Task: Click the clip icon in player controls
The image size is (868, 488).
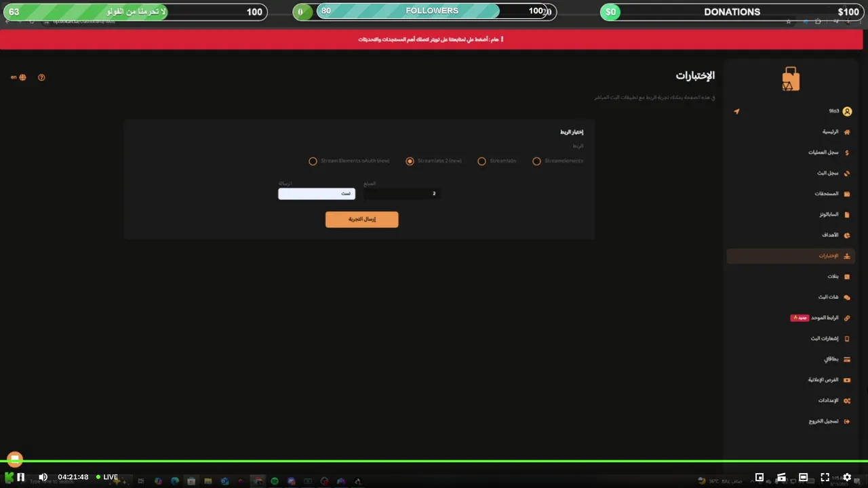Action: tap(781, 477)
